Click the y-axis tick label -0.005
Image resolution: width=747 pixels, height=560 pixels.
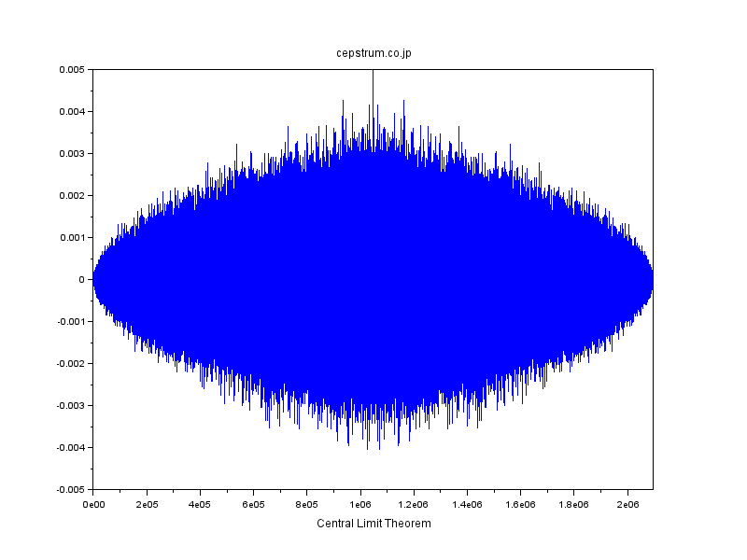coord(71,489)
